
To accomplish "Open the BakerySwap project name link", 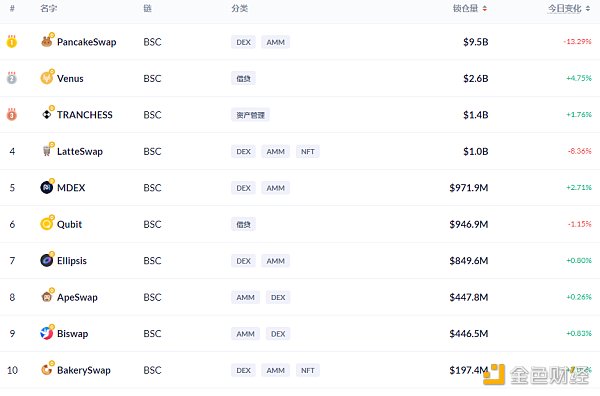I will [x=84, y=370].
